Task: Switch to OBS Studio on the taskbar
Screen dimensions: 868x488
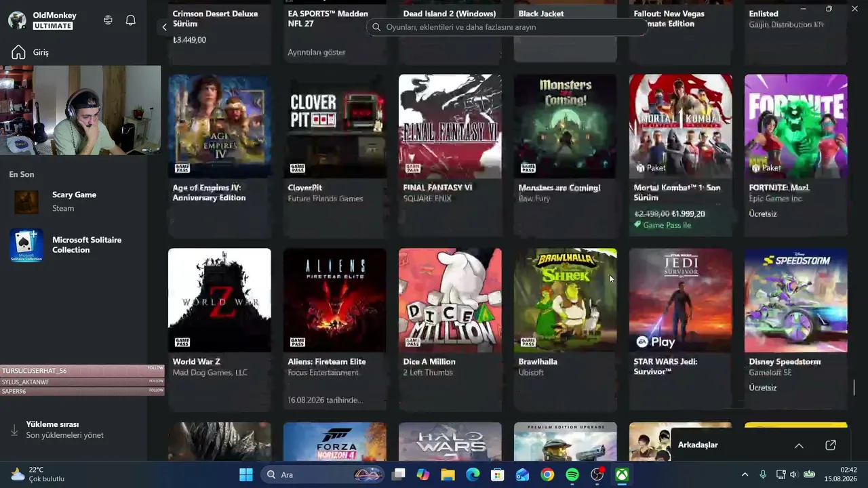Action: tap(597, 474)
